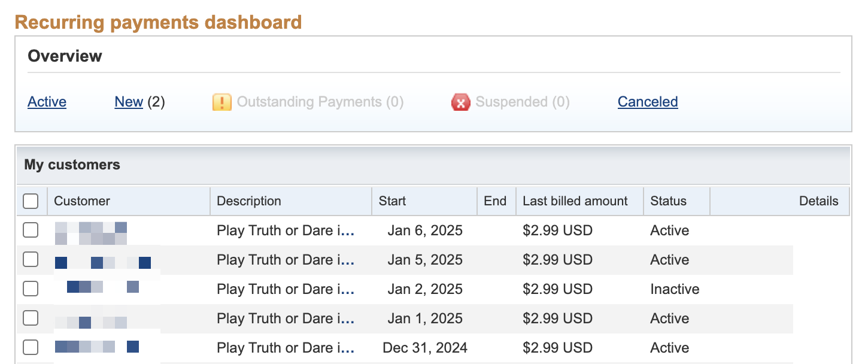Sort by the Last billed amount header
This screenshot has height=364, width=868.
(x=575, y=201)
